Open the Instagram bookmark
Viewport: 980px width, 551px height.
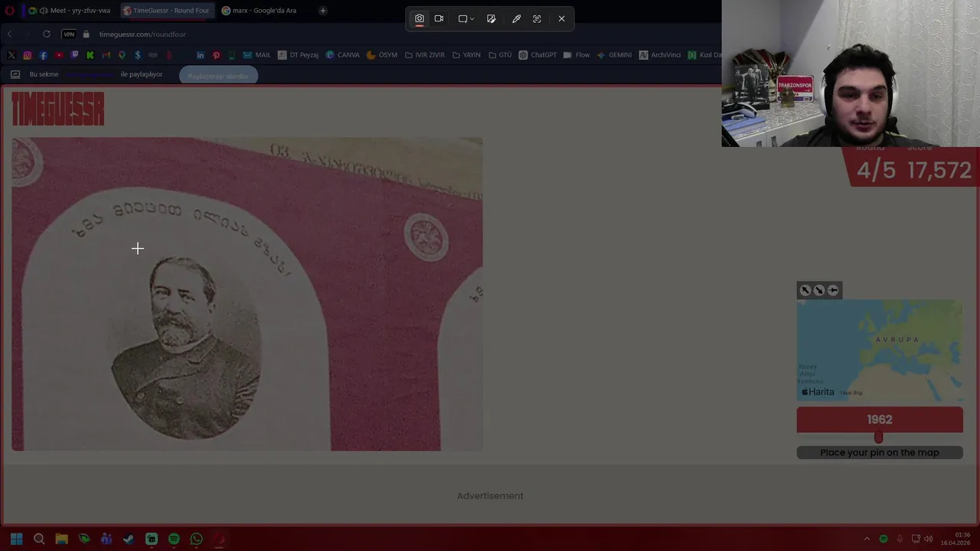tap(28, 55)
